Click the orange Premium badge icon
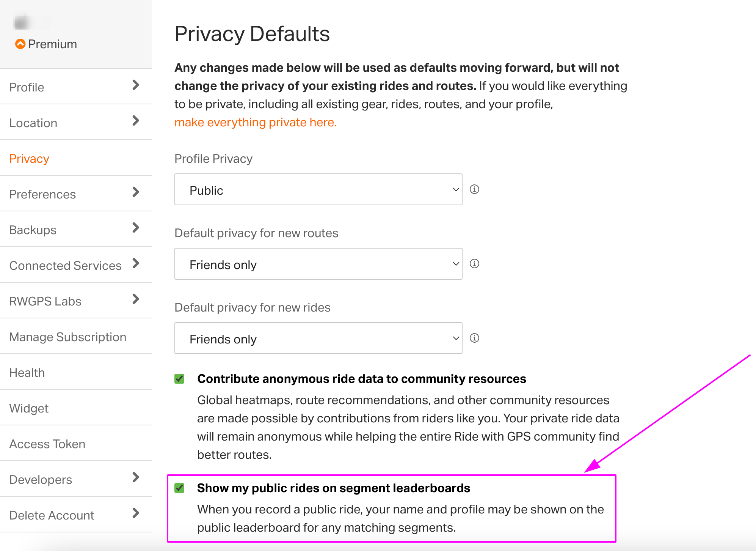 (x=20, y=44)
